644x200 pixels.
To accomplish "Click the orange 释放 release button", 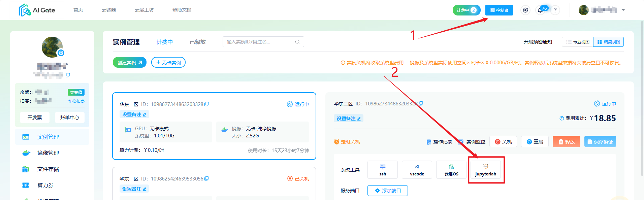I will 567,141.
